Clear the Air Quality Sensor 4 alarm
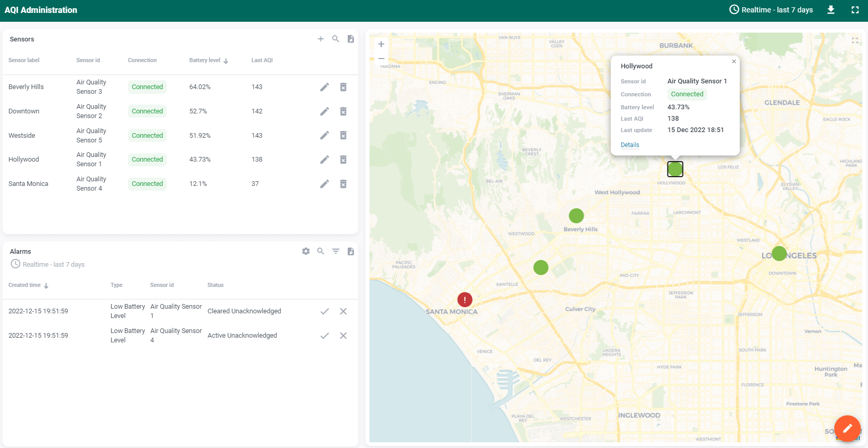Image resolution: width=868 pixels, height=448 pixels. pyautogui.click(x=343, y=336)
